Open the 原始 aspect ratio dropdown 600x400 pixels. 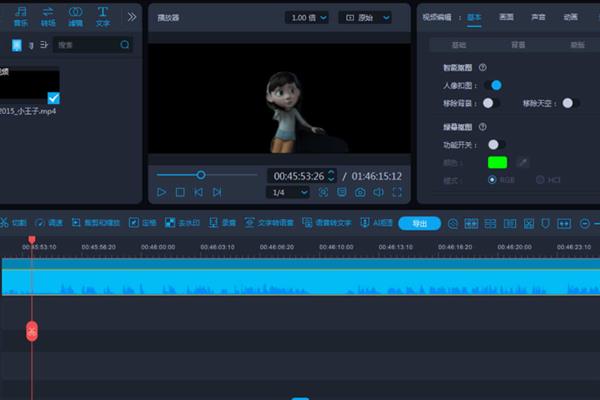click(365, 18)
